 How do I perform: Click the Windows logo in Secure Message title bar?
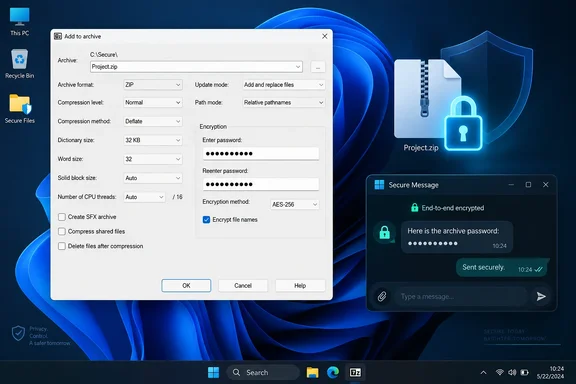(x=379, y=184)
